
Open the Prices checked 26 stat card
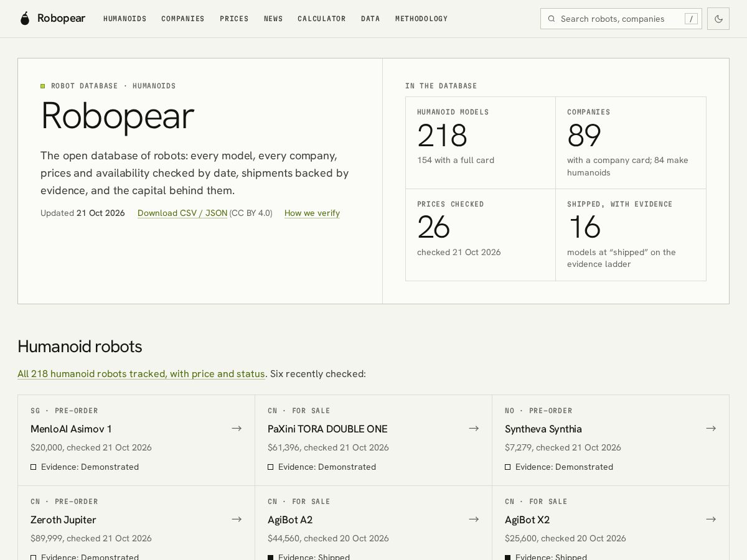[x=481, y=235]
